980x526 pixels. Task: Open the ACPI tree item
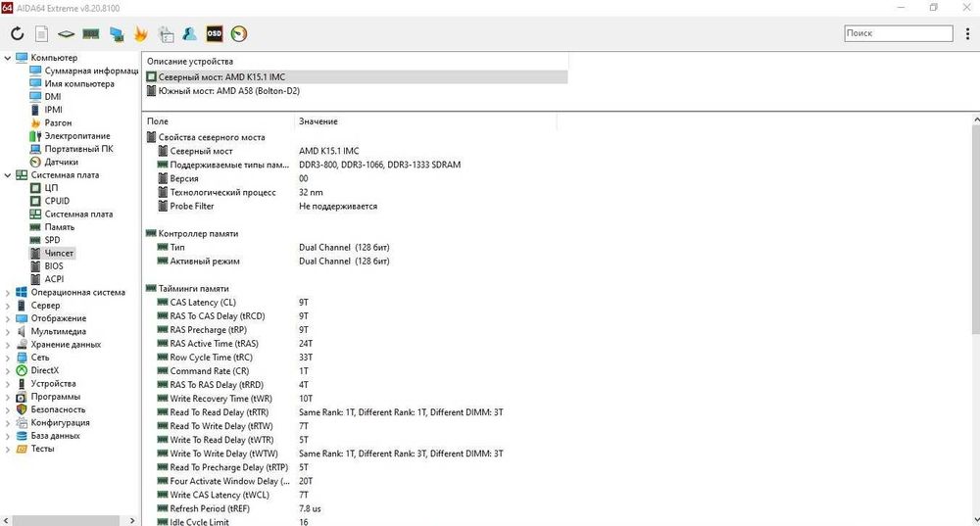point(54,279)
